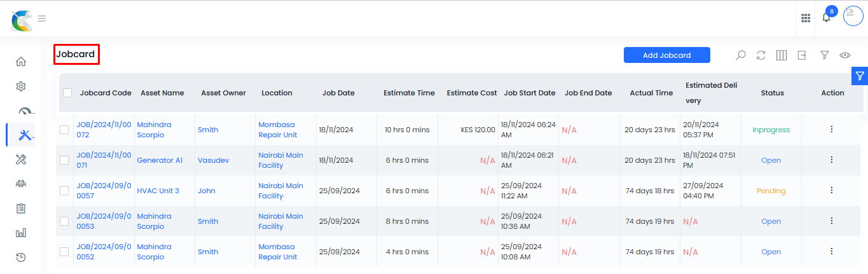868x274 pixels.
Task: Check the JOB/2024/09/00057 row checkbox
Action: 64,191
